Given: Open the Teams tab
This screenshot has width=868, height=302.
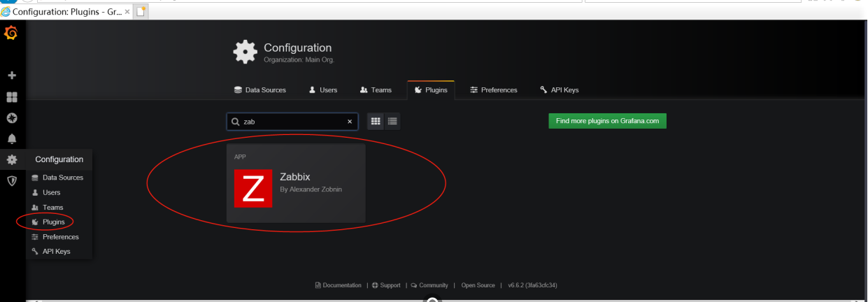Looking at the screenshot, I should (376, 90).
